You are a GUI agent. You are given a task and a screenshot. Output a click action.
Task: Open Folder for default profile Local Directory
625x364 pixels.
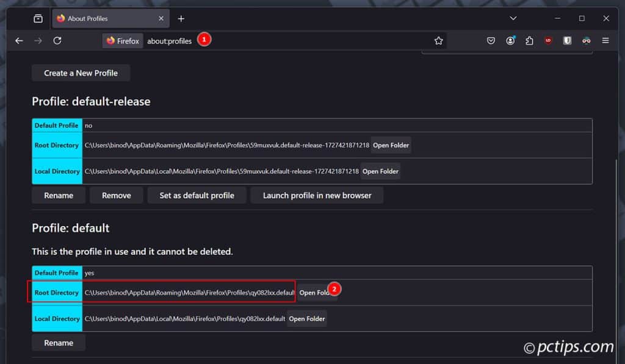point(306,319)
